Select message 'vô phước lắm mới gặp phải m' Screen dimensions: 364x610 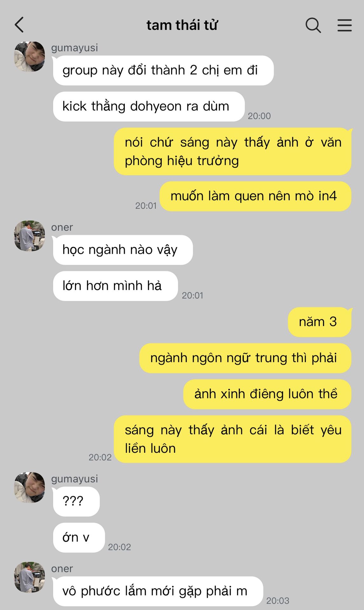158,591
